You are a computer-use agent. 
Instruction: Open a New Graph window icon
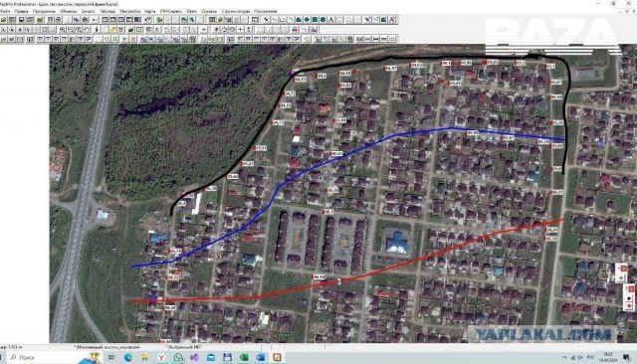[x=120, y=20]
